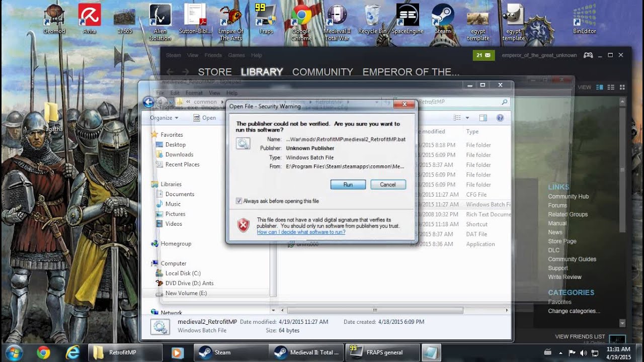The width and height of the screenshot is (644, 362).
Task: Launch the Alien Isolation desktop shortcut
Action: pos(160,22)
